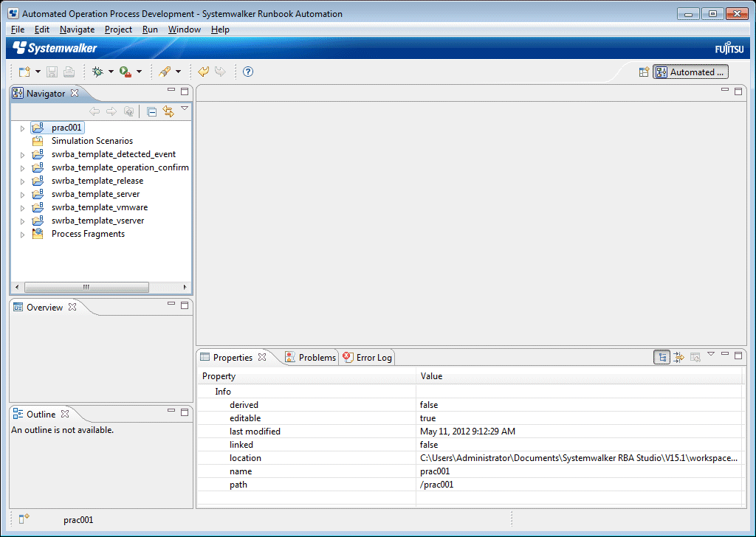Screen dimensions: 756x537
Task: Close the Navigator view tab
Action: point(75,93)
